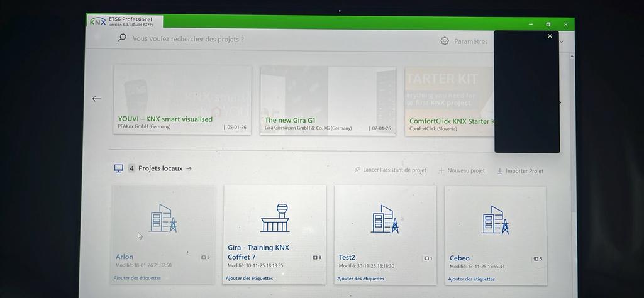Viewport: 644px width, 298px height.
Task: Click the import download icon
Action: [x=500, y=171]
